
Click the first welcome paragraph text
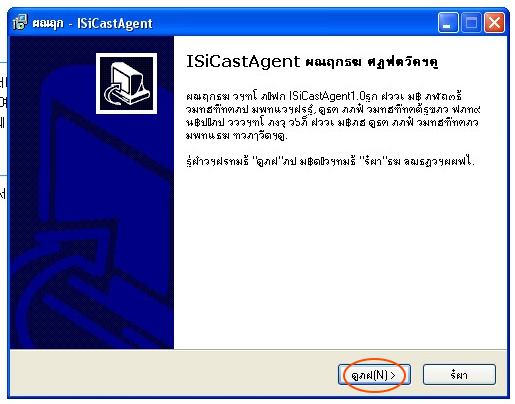(333, 116)
